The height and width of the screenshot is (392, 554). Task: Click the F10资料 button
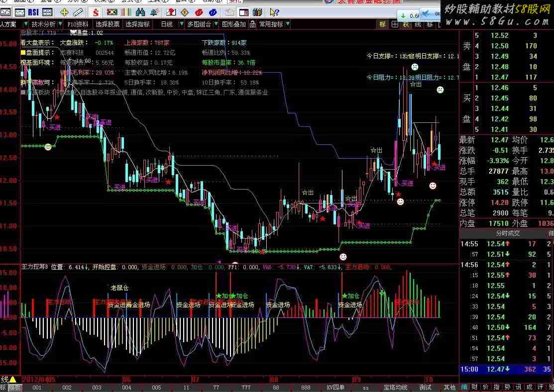coord(78,24)
